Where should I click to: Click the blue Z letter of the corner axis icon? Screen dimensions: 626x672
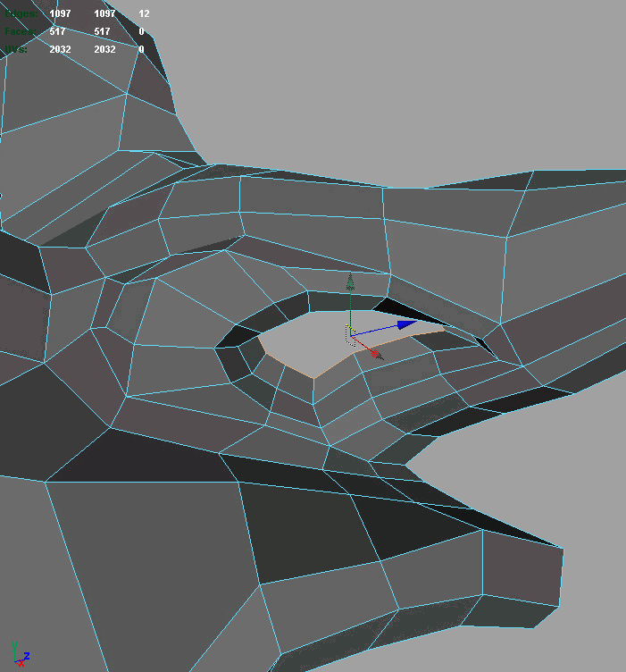click(26, 655)
